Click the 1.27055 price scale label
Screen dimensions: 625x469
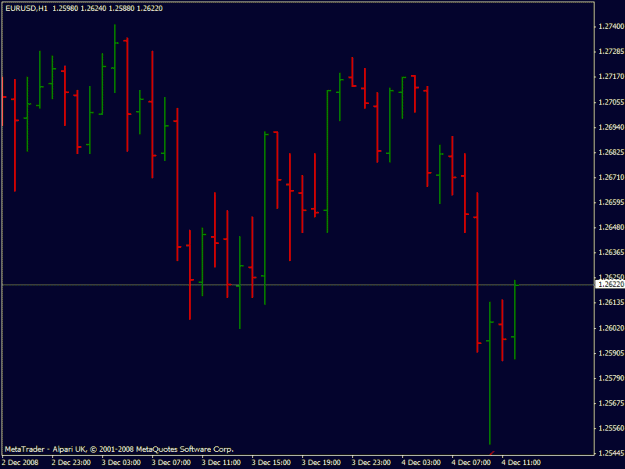pyautogui.click(x=611, y=102)
